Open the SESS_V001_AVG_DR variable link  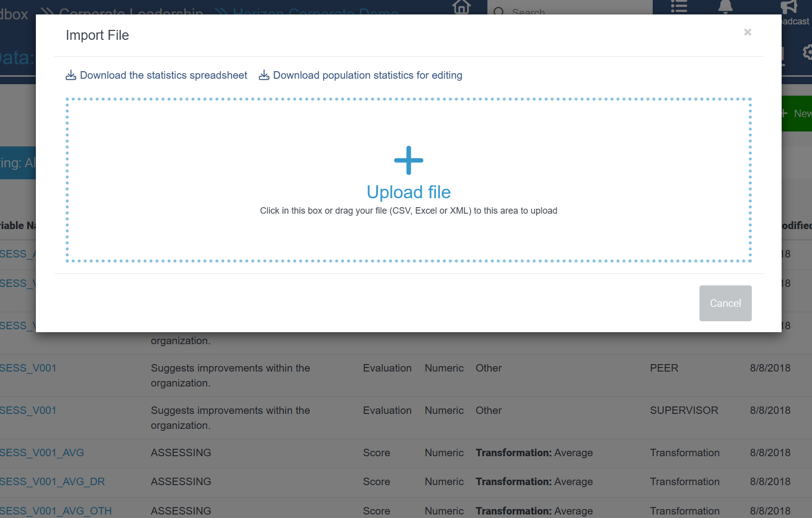coord(52,482)
